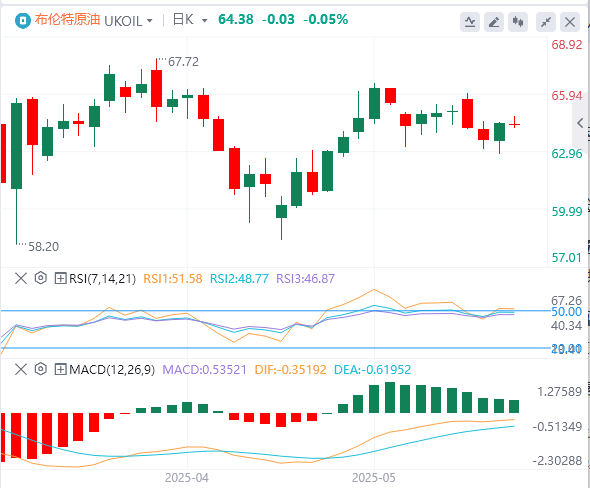Expand the MACD indicator panel
The height and width of the screenshot is (488, 590).
pos(60,369)
